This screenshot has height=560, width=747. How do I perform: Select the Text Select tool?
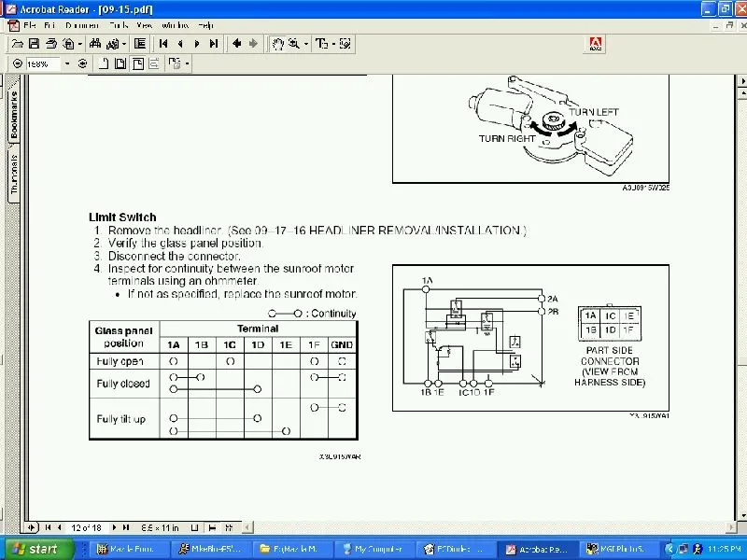pyautogui.click(x=320, y=43)
